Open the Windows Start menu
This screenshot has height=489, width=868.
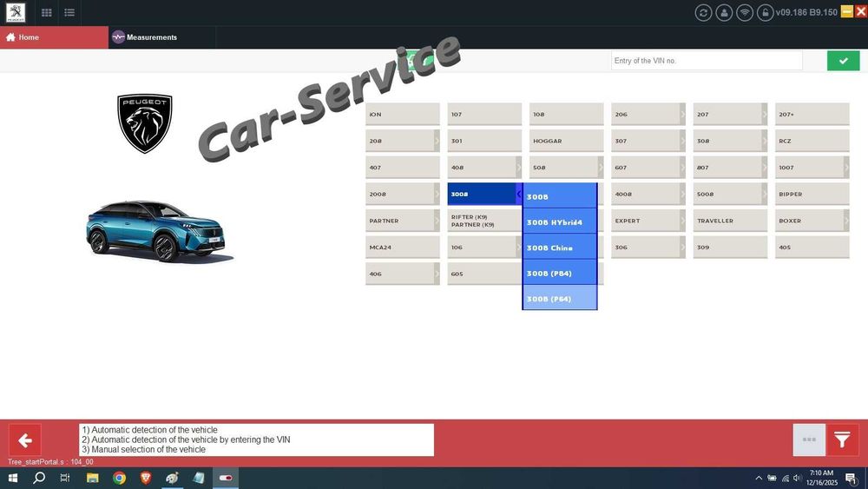click(12, 478)
